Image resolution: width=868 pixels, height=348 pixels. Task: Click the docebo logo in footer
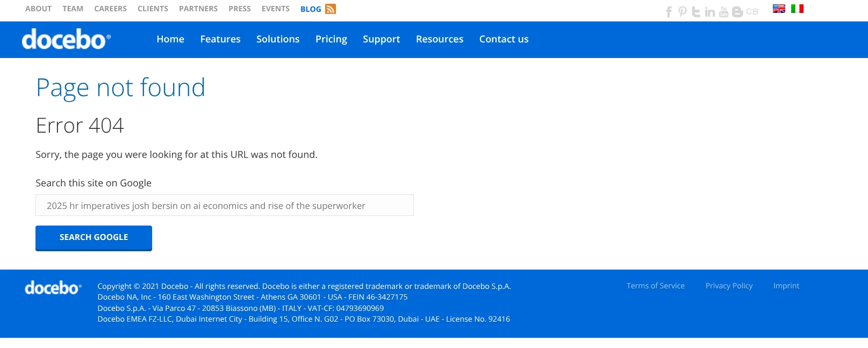point(53,288)
